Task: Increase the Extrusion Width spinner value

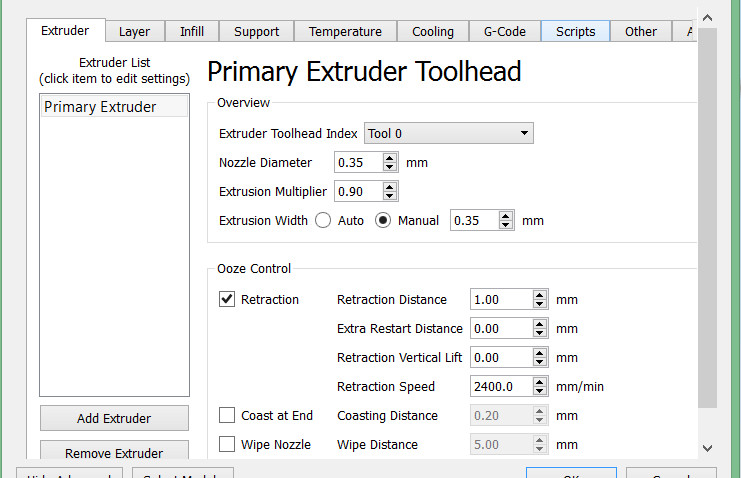Action: click(507, 216)
